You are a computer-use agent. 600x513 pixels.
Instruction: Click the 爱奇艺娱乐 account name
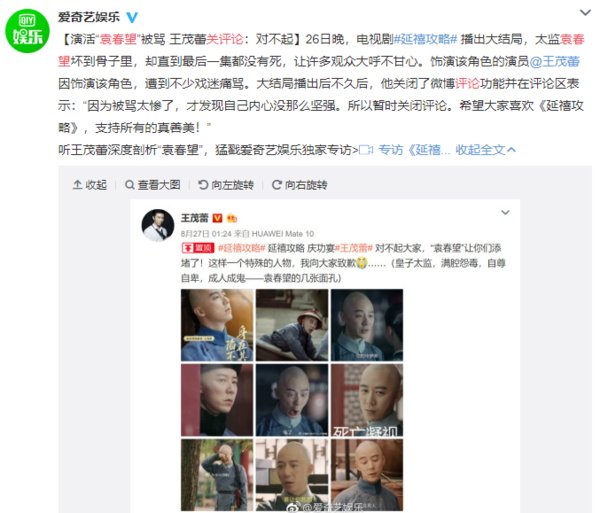coord(89,17)
